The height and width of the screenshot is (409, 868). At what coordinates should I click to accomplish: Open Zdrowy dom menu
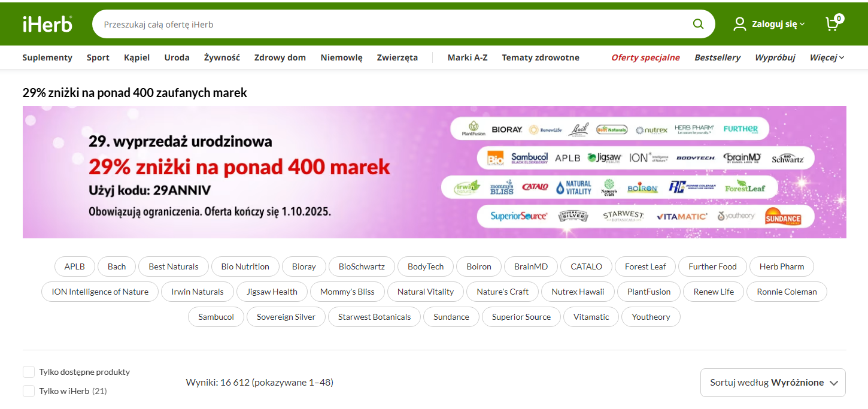280,57
